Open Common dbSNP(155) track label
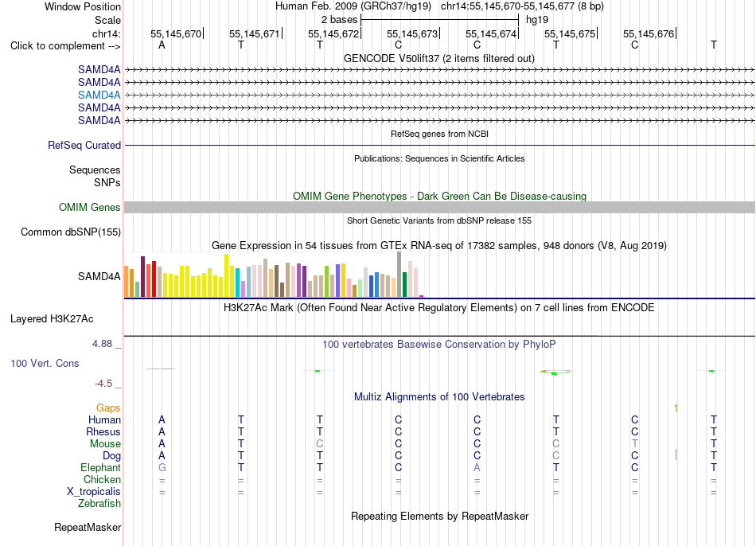This screenshot has width=756, height=546. (70, 232)
